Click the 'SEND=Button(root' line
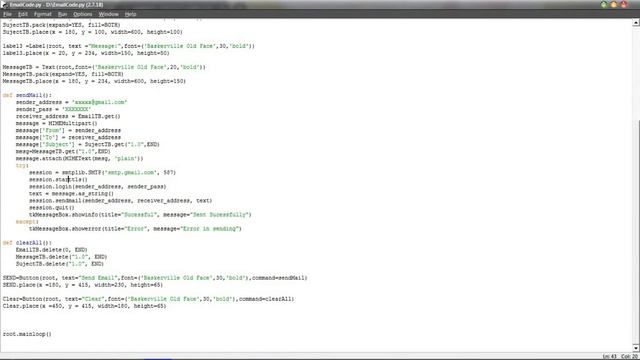This screenshot has width=640, height=360. pyautogui.click(x=155, y=278)
